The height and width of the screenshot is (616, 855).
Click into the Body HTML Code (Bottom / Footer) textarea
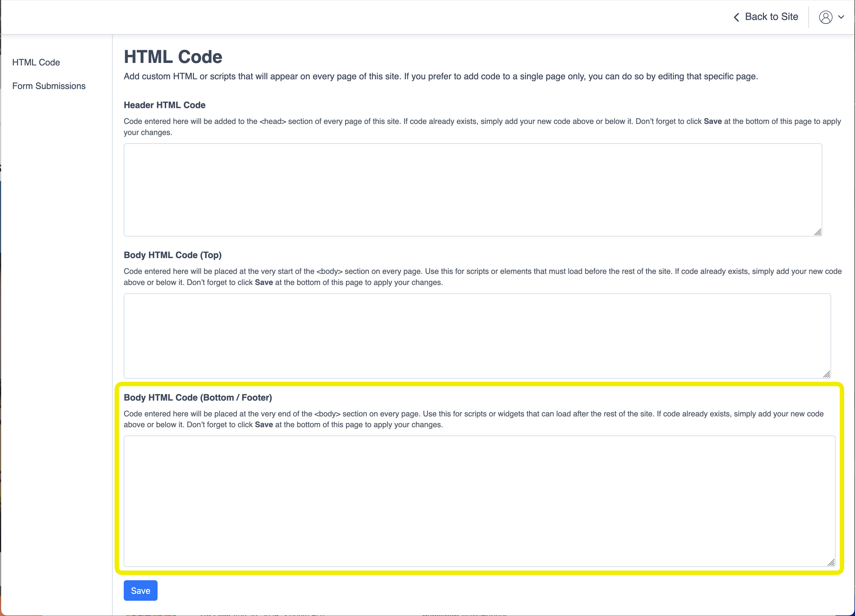480,501
